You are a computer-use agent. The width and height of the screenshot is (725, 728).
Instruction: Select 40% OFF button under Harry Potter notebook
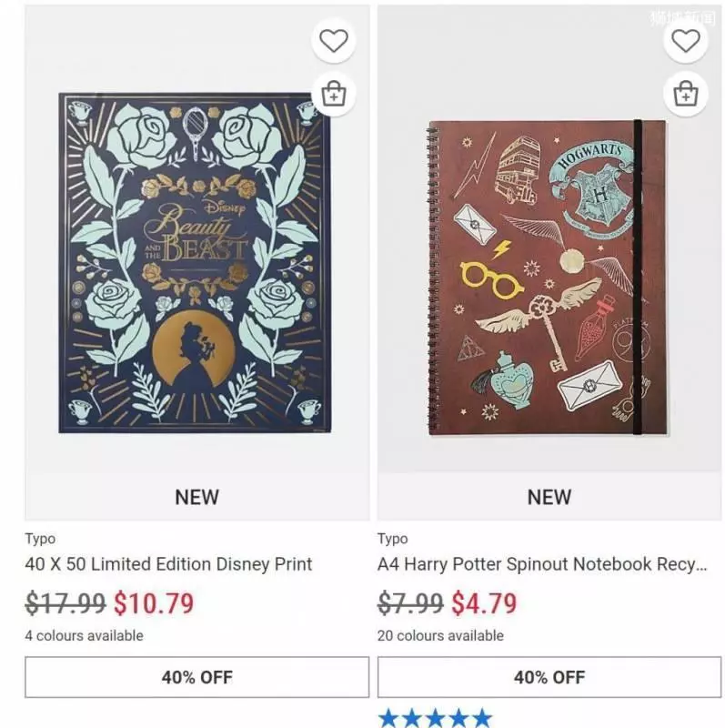[549, 677]
